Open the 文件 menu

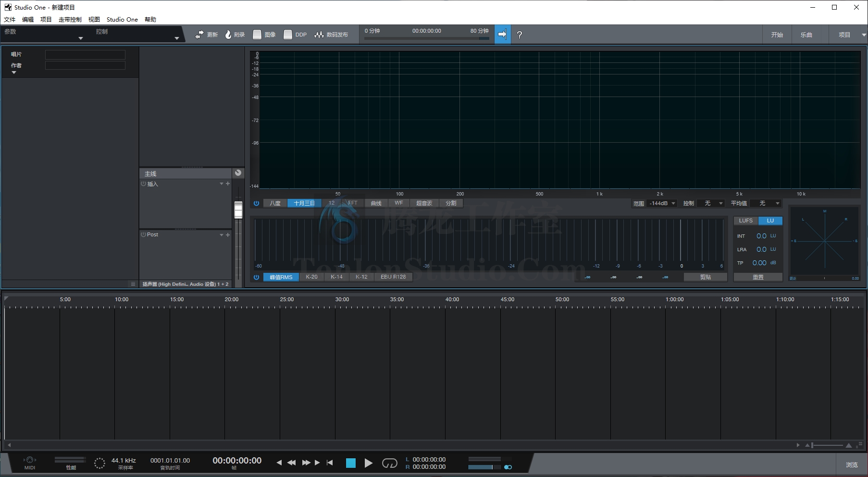coord(10,20)
